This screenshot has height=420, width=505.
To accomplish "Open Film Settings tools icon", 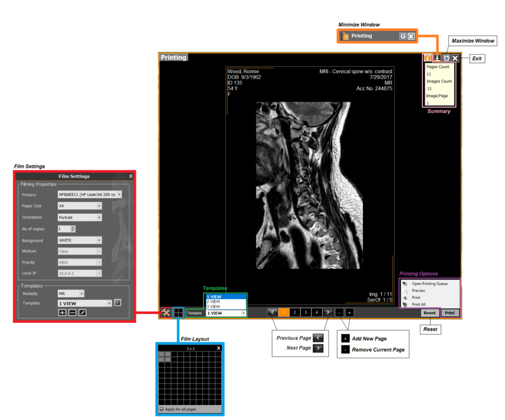I will [x=166, y=312].
